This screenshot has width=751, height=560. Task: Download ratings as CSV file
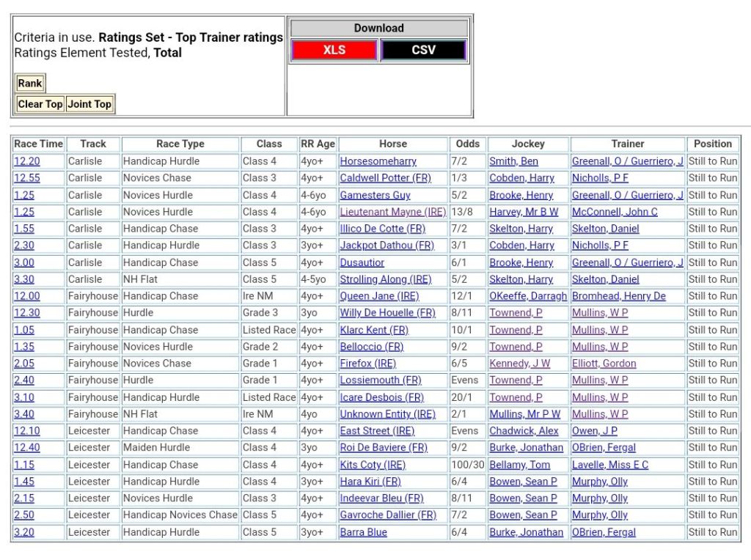[x=423, y=50]
